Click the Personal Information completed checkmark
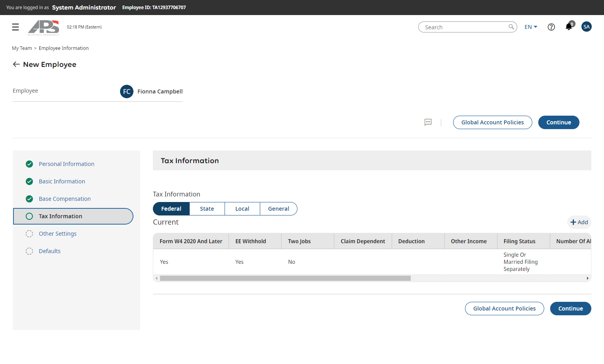Screen dimensions: 604x364 click(x=29, y=164)
